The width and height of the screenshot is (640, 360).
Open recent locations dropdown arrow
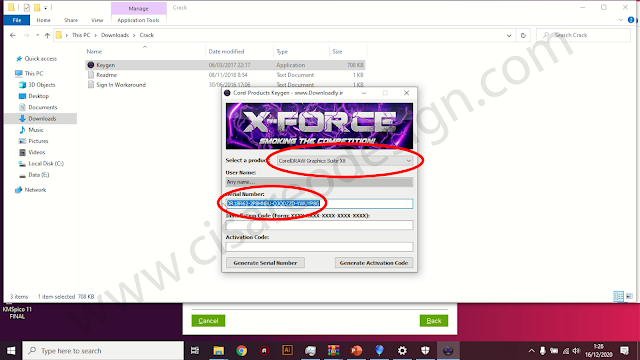tap(37, 36)
